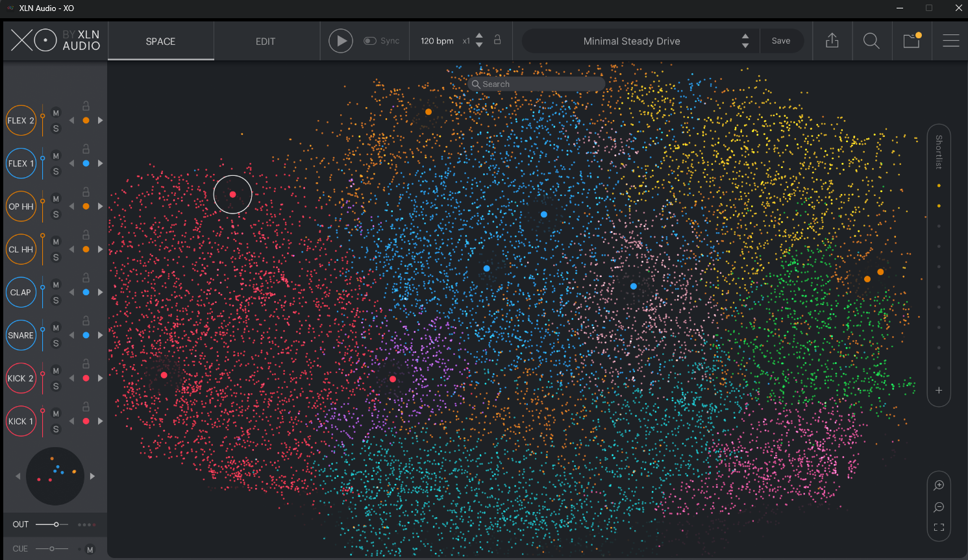This screenshot has height=560, width=968.
Task: Open the export icon in the top bar
Action: pyautogui.click(x=832, y=41)
